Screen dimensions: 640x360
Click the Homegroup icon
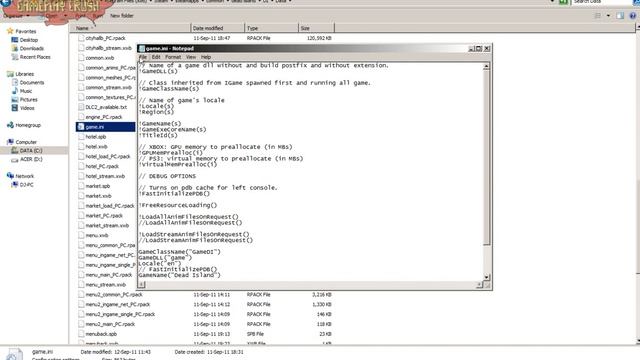10,125
